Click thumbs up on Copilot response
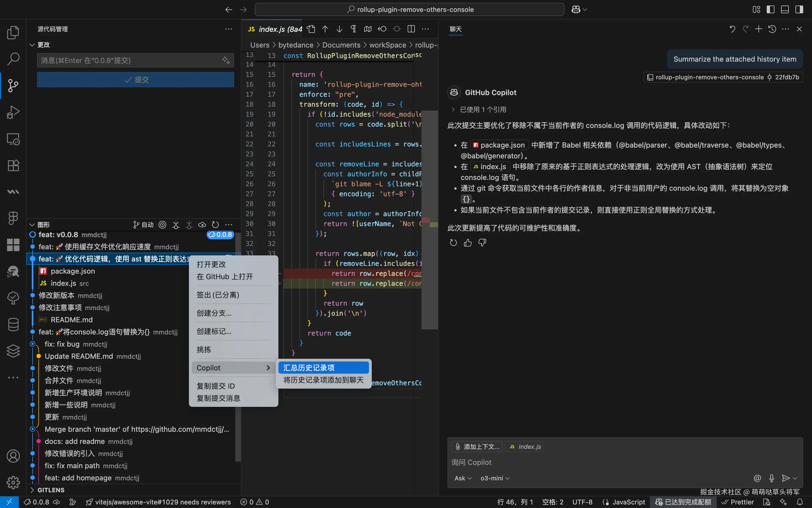This screenshot has height=508, width=812. click(x=468, y=243)
